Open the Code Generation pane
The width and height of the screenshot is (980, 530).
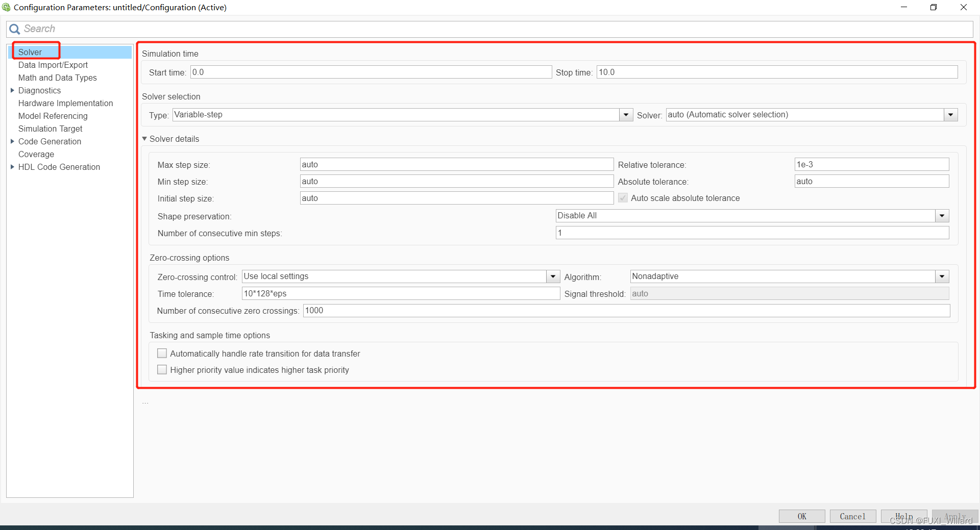50,141
